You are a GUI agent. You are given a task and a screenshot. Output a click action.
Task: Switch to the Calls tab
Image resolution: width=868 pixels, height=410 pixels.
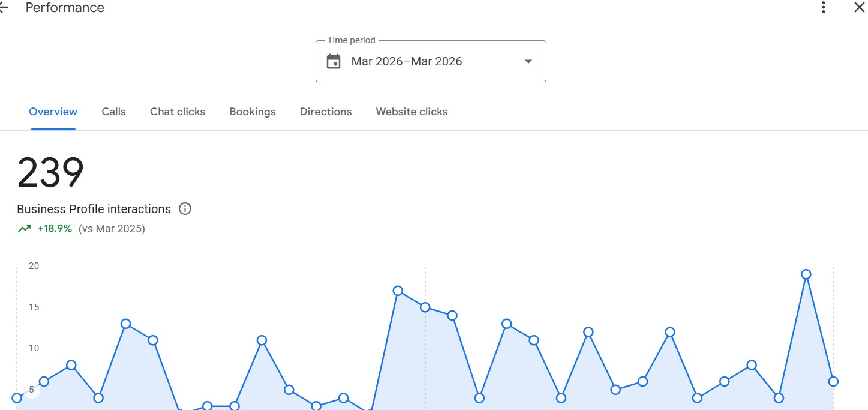click(x=113, y=112)
